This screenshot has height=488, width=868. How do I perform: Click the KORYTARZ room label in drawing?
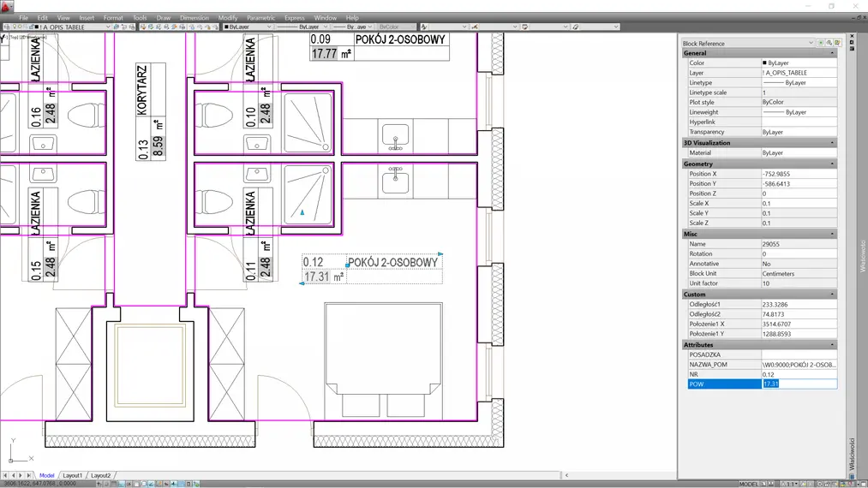[141, 90]
